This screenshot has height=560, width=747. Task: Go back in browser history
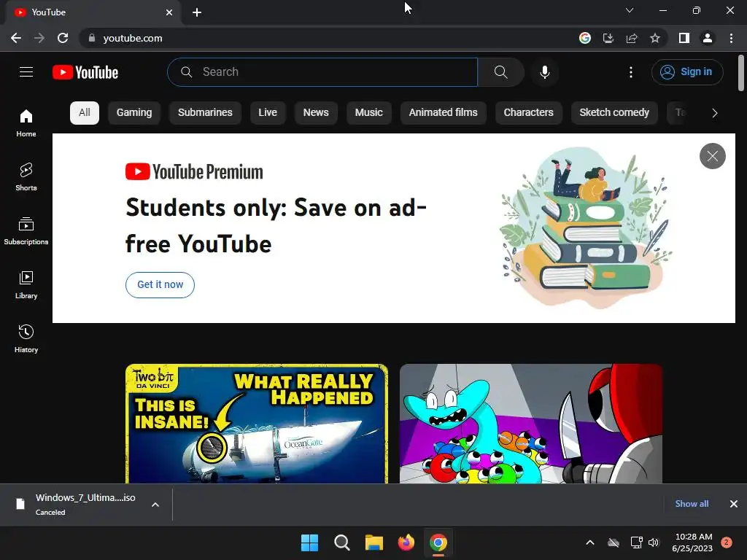point(16,38)
